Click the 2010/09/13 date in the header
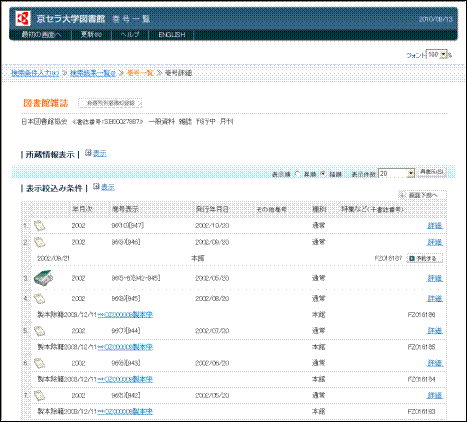 tap(436, 19)
